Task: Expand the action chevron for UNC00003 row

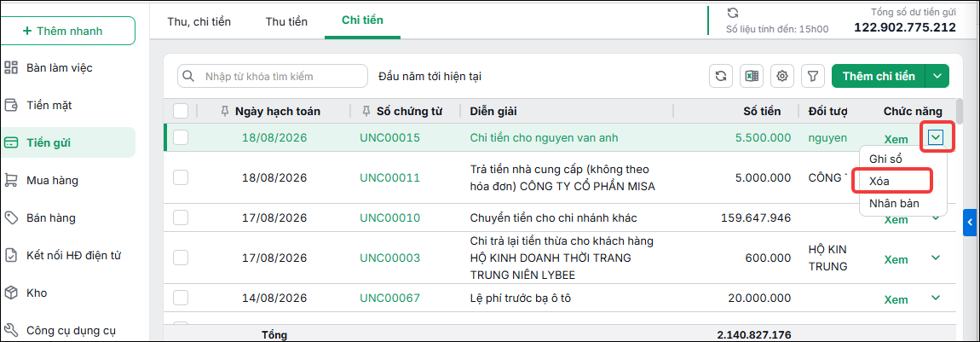Action: tap(936, 258)
